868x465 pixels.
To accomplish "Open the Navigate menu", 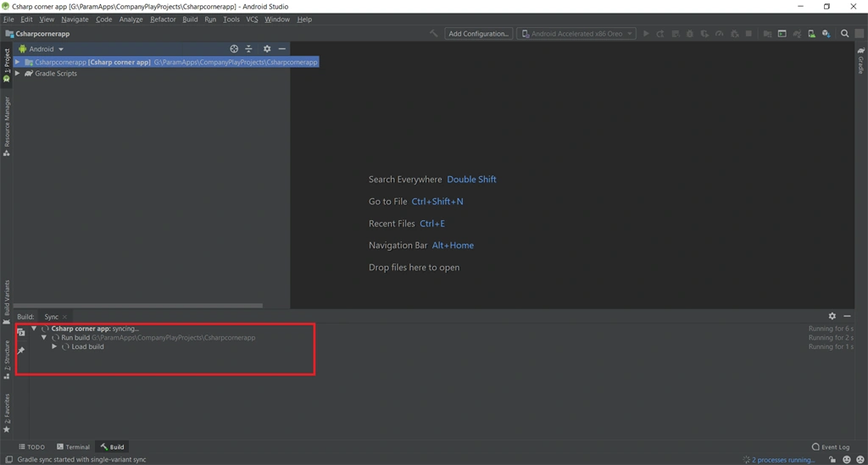I will tap(75, 19).
